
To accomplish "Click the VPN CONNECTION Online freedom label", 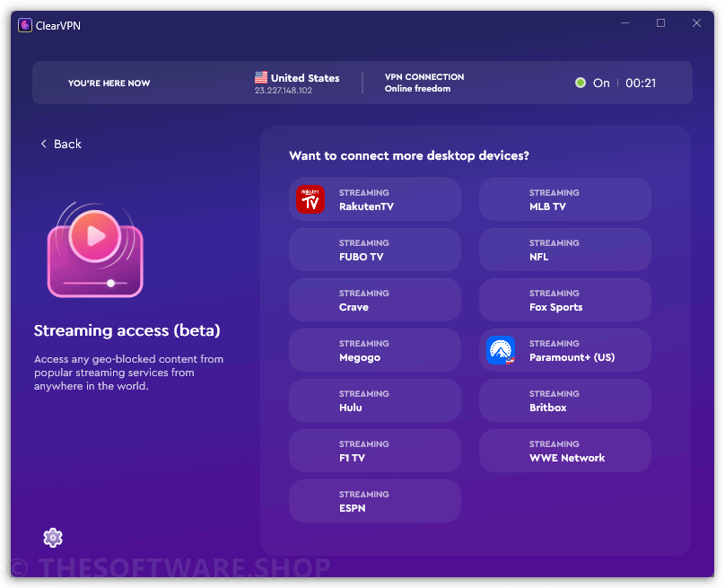I will [x=424, y=83].
